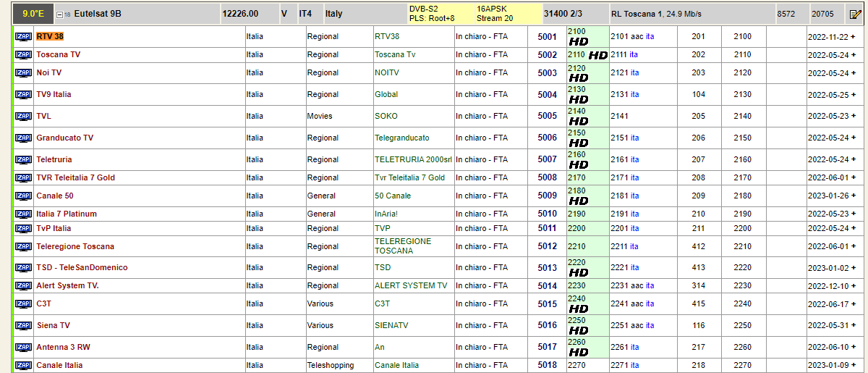Expand the + next to 2022-05-23 in TVL row
Viewport: 868px width, 373px height.
852,116
